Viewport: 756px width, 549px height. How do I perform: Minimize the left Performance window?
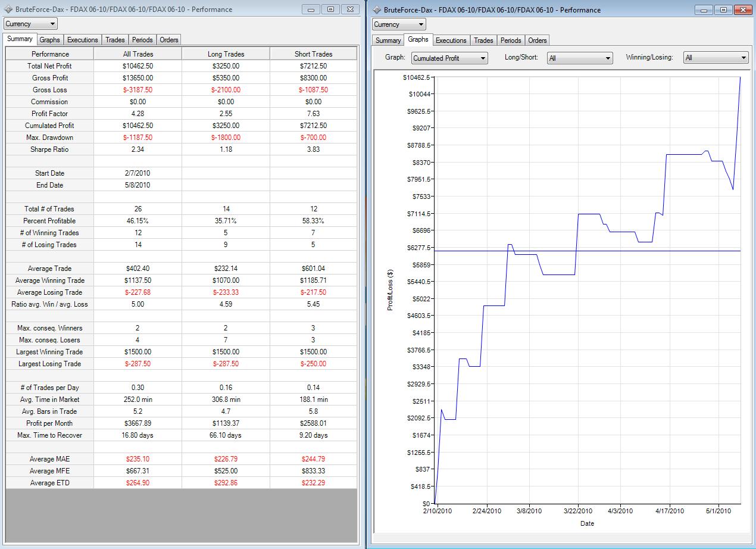tap(312, 9)
